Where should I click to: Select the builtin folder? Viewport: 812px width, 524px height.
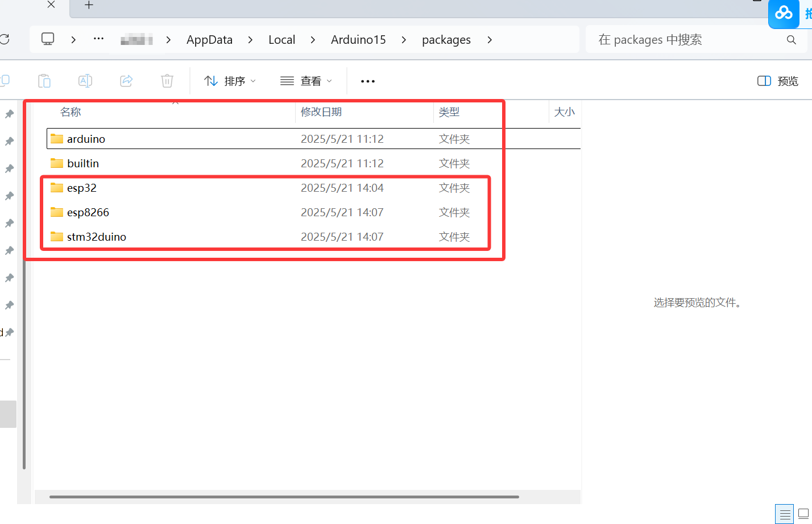pos(313,163)
